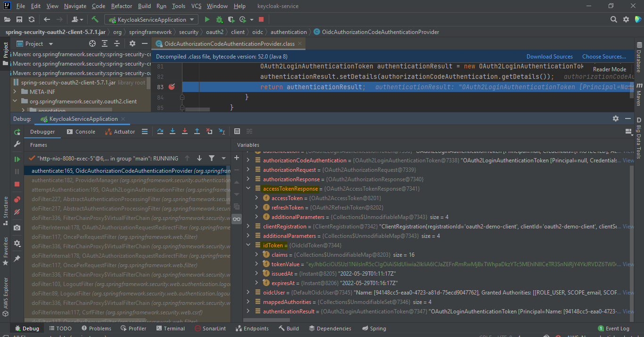Collapse the accessTokenResponse variable node

click(248, 189)
